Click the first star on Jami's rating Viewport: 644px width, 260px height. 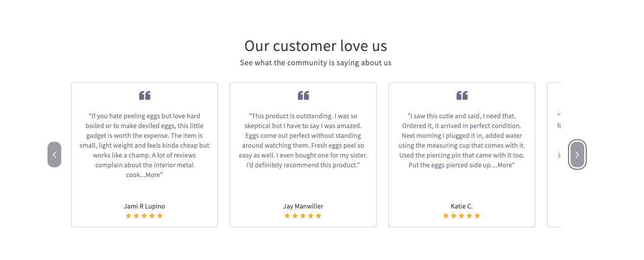pyautogui.click(x=129, y=216)
